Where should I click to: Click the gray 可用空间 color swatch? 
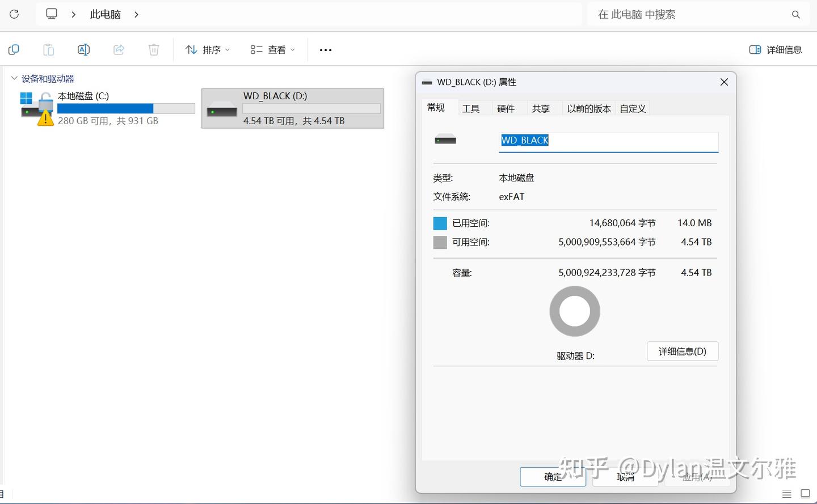point(440,242)
